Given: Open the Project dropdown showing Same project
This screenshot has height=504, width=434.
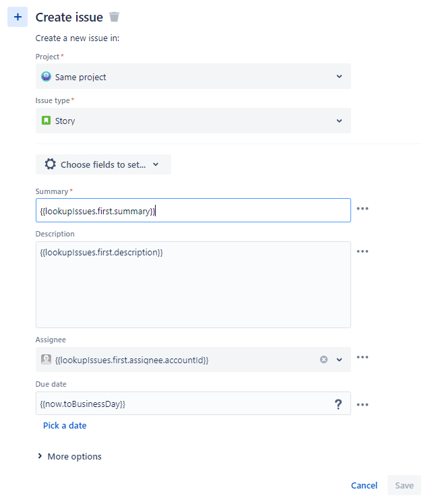Looking at the screenshot, I should [193, 77].
